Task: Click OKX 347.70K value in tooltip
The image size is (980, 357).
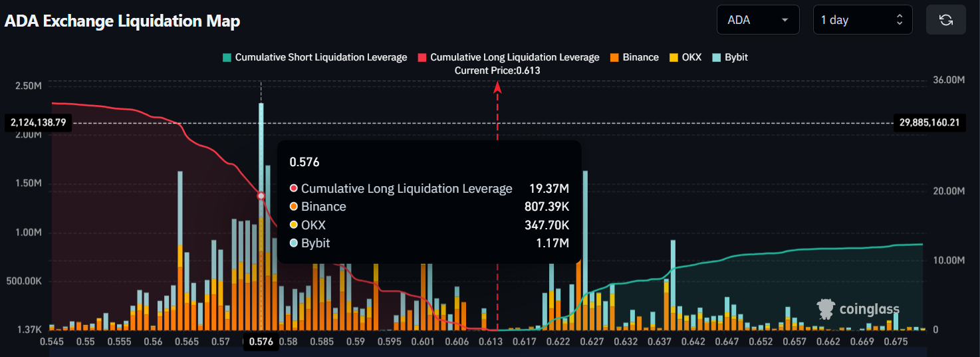Action: pyautogui.click(x=547, y=225)
